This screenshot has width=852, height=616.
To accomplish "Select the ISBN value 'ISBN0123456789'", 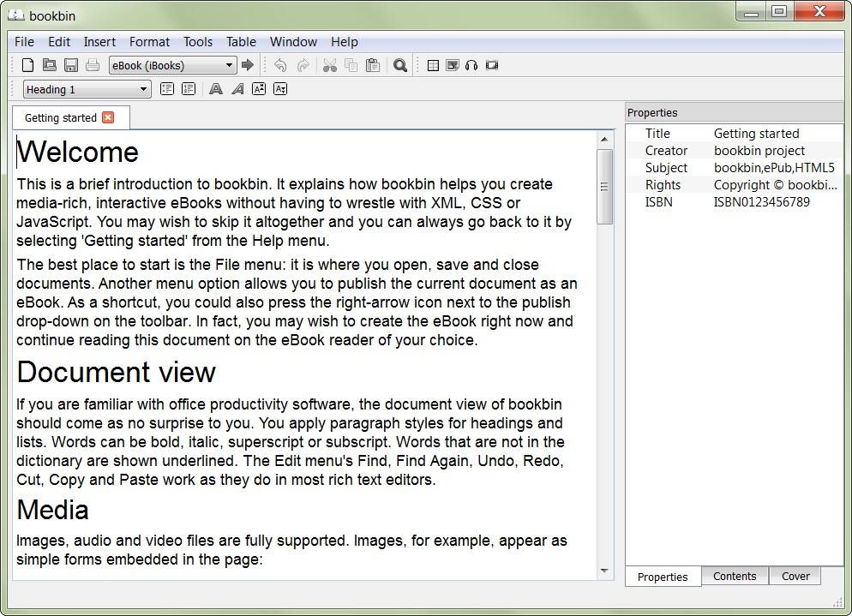I will click(x=762, y=202).
